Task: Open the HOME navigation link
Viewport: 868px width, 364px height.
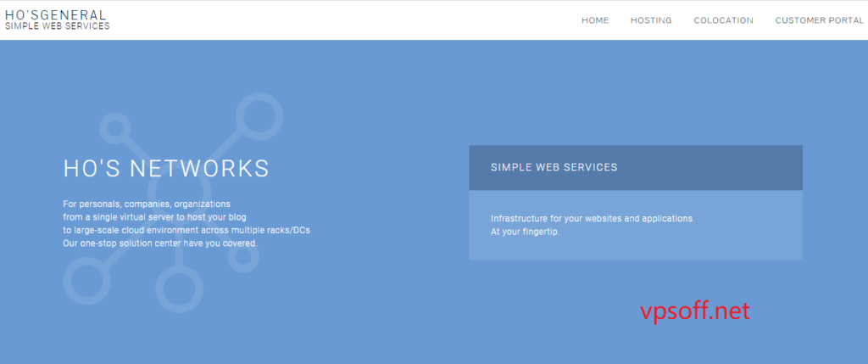Action: (x=594, y=20)
